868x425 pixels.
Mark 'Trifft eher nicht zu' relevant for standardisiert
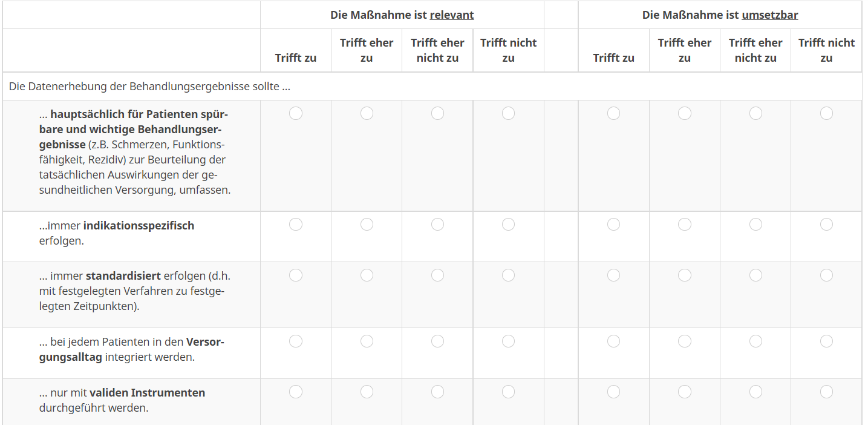click(x=437, y=275)
